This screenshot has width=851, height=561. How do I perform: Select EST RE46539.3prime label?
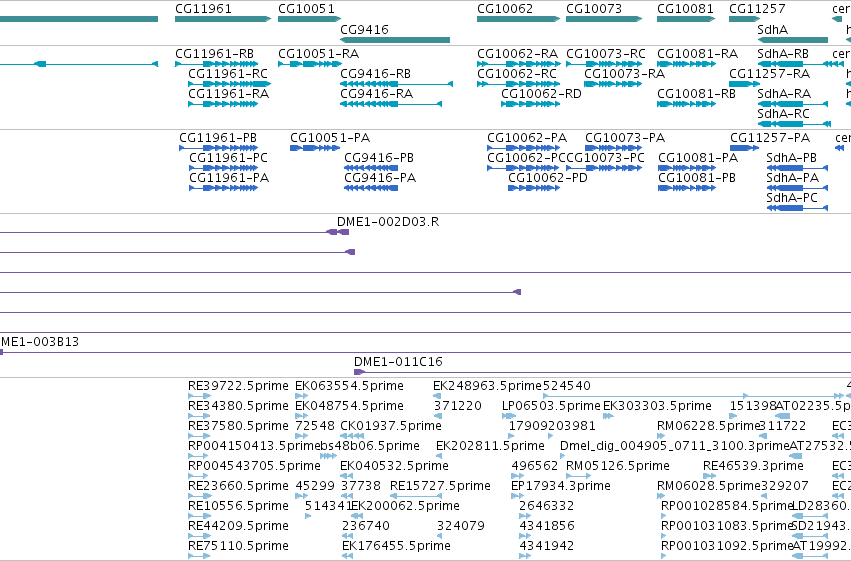click(753, 466)
